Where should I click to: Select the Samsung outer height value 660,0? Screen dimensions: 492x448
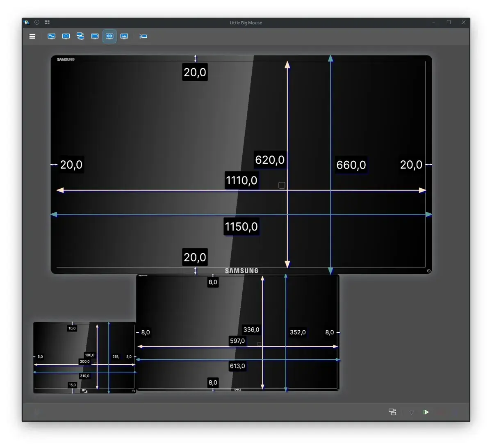tap(351, 165)
